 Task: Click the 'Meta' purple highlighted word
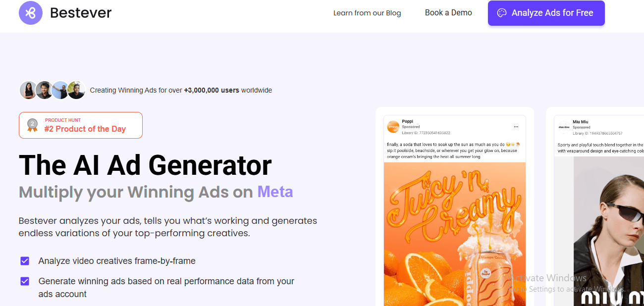275,192
